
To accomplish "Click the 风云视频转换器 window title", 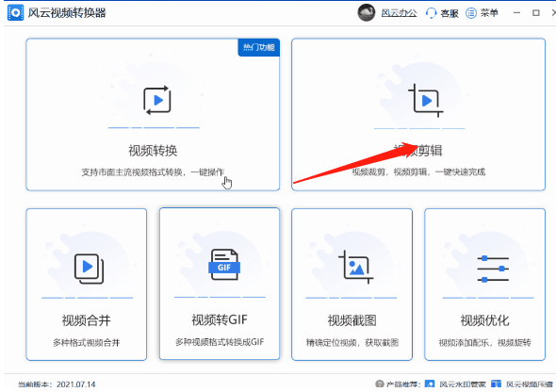I will tap(67, 13).
